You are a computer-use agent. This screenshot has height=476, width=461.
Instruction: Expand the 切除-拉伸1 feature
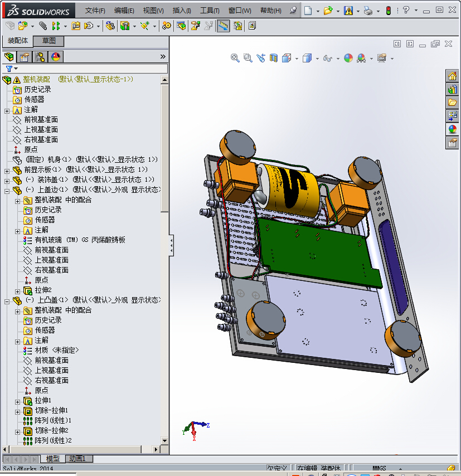(18, 412)
